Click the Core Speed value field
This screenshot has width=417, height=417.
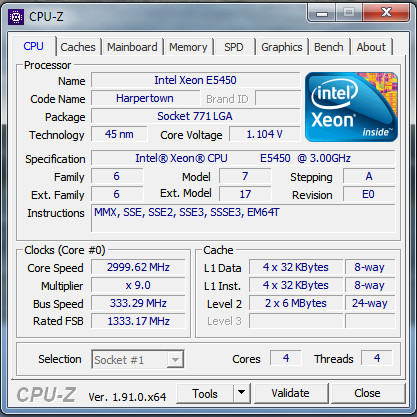point(138,267)
